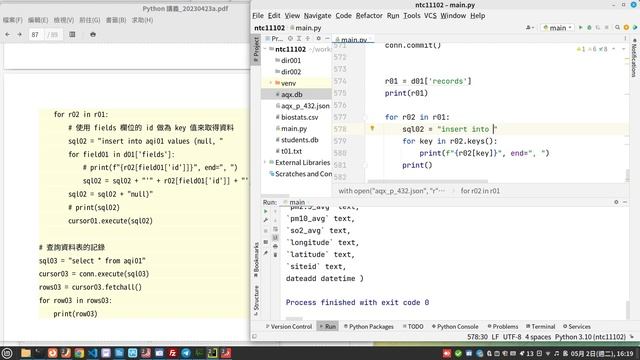Select students.db in project tree
Image resolution: width=640 pixels, height=360 pixels.
coord(299,140)
